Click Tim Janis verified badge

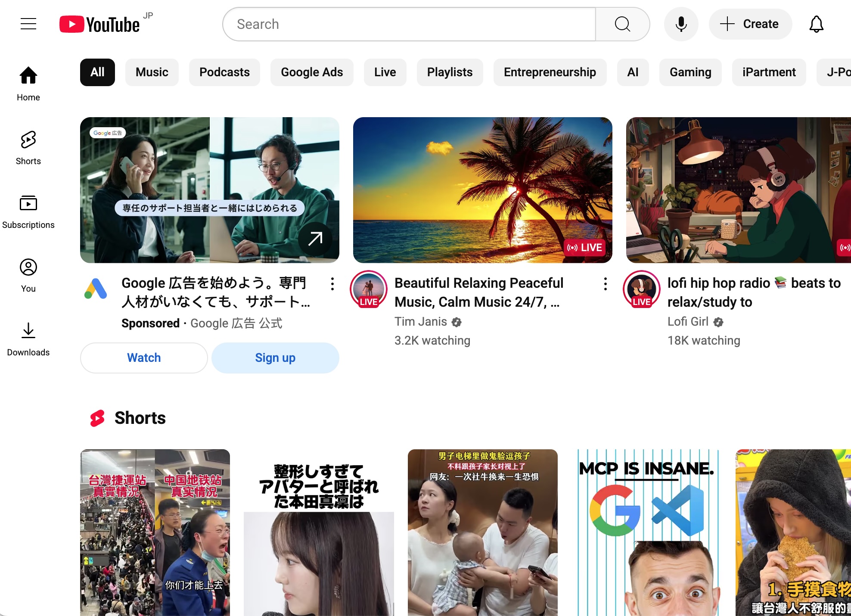point(457,322)
